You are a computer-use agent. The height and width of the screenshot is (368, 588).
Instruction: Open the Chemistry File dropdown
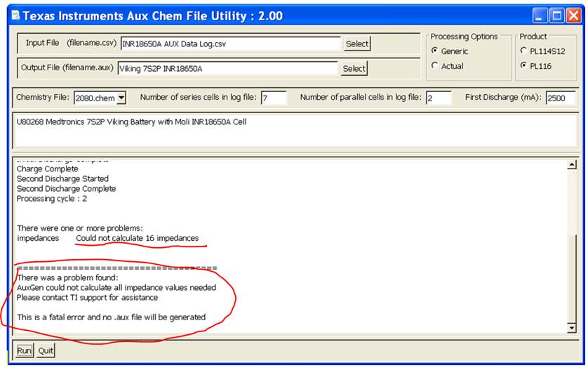[x=121, y=98]
